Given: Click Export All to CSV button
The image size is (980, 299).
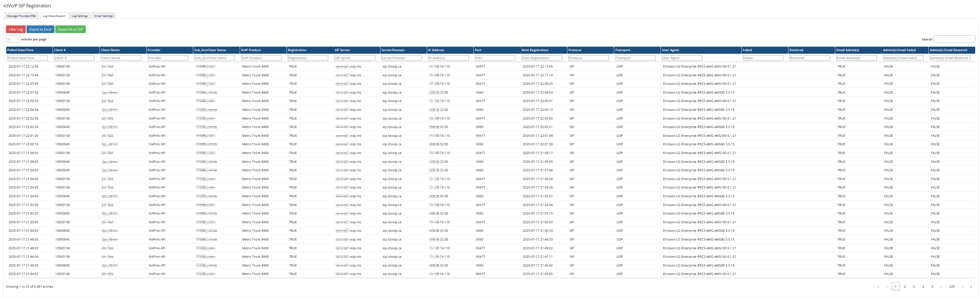Looking at the screenshot, I should pos(70,29).
